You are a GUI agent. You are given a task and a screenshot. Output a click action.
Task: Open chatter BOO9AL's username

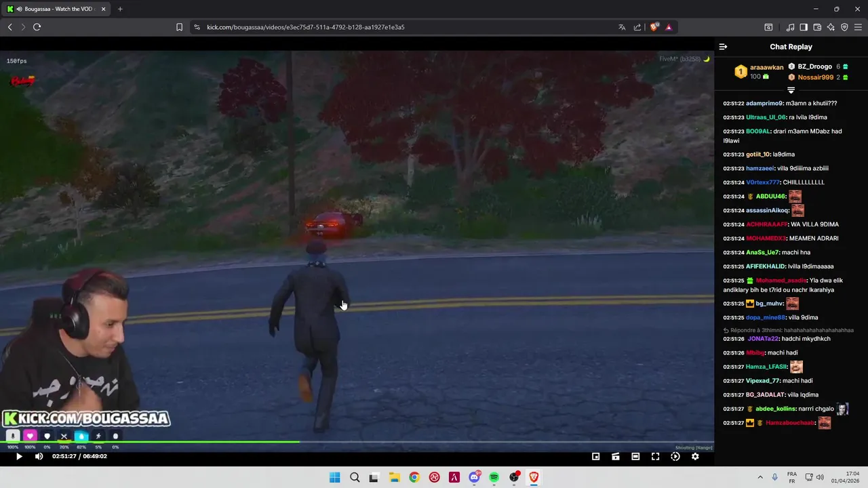click(757, 131)
